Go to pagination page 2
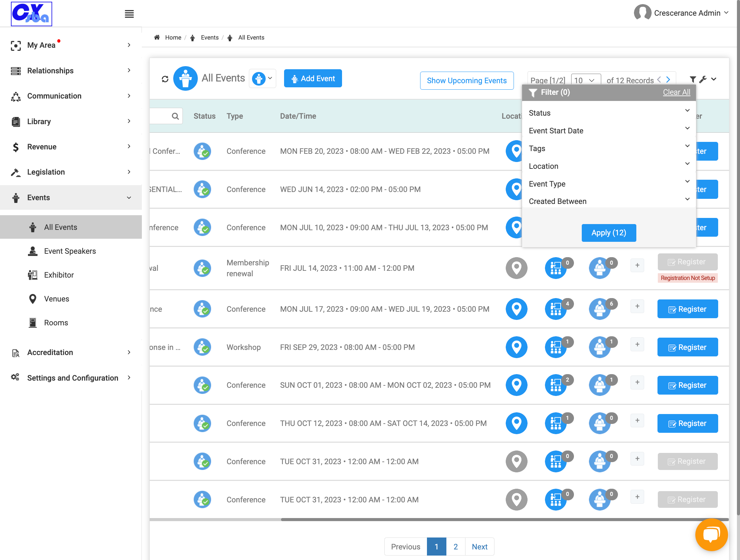 coord(456,547)
